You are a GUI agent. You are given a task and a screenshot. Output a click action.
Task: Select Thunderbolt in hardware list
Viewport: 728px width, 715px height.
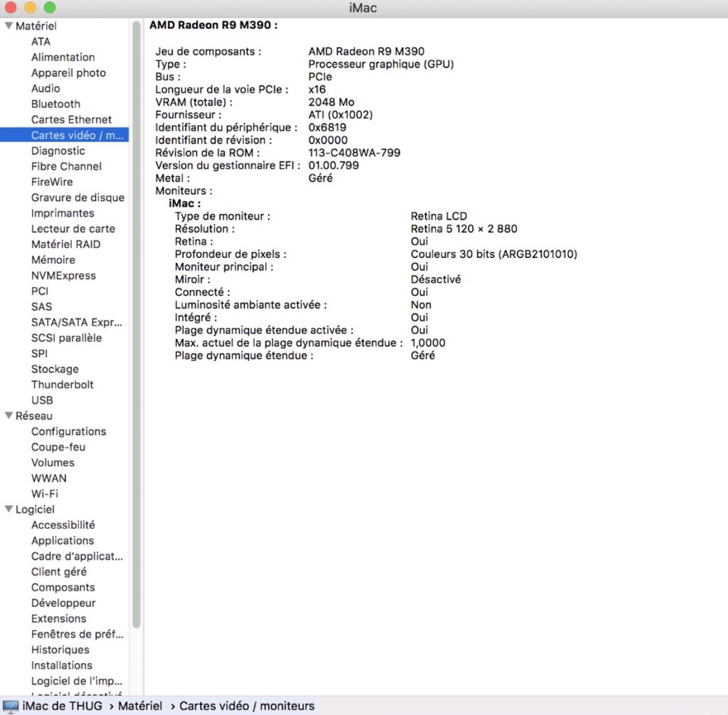coord(63,385)
